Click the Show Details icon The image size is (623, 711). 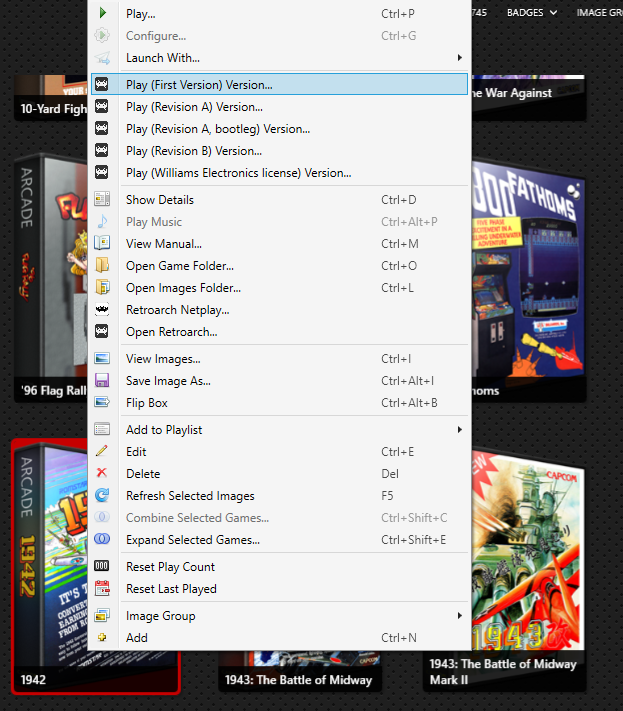[x=102, y=199]
